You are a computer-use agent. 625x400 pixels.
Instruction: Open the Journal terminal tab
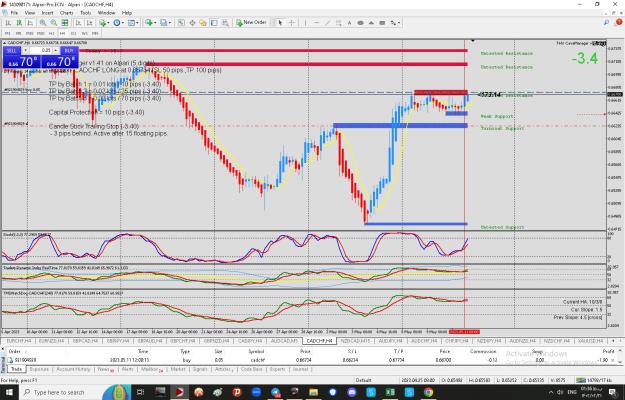click(300, 369)
